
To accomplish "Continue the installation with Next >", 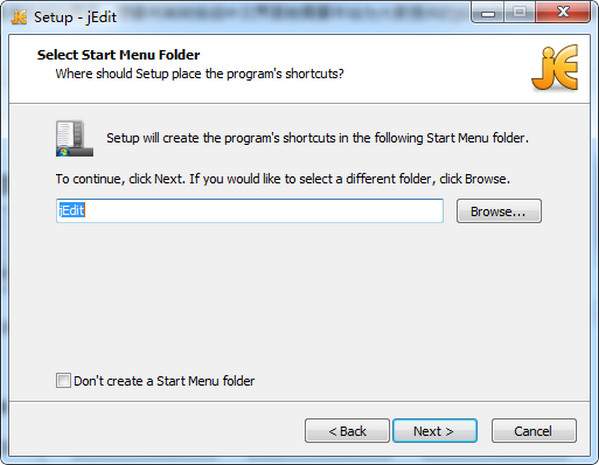I will [435, 431].
